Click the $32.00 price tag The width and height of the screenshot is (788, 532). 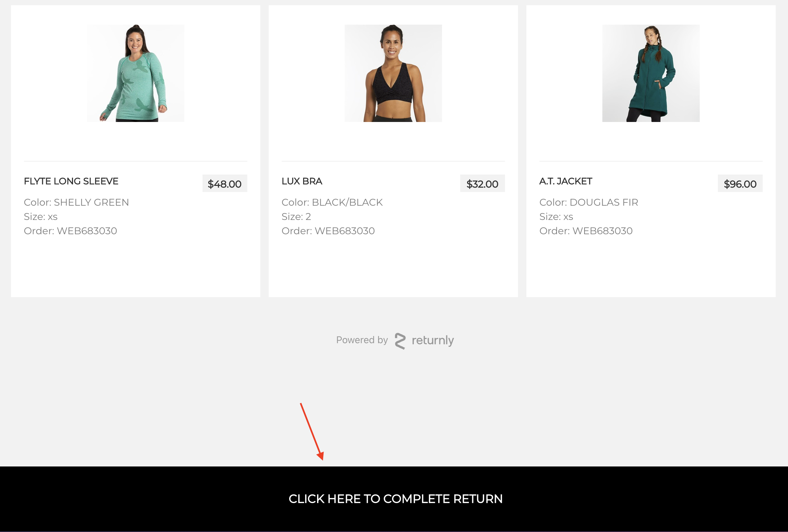coord(482,184)
